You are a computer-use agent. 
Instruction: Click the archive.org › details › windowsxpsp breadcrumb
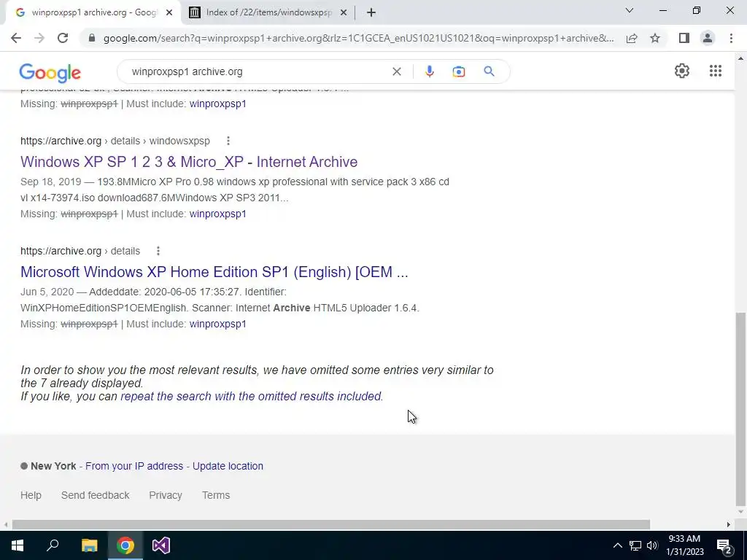click(115, 141)
